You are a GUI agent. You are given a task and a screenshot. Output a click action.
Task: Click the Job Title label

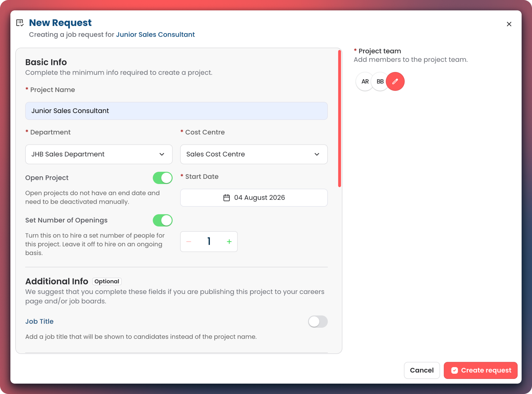(39, 321)
